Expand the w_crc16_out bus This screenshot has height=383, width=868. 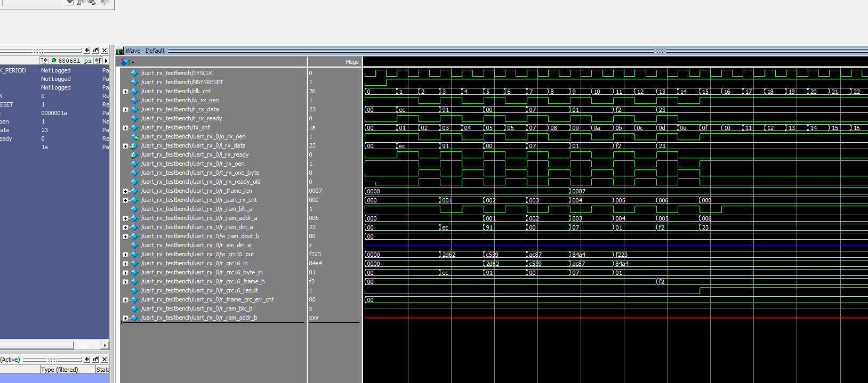pos(125,255)
